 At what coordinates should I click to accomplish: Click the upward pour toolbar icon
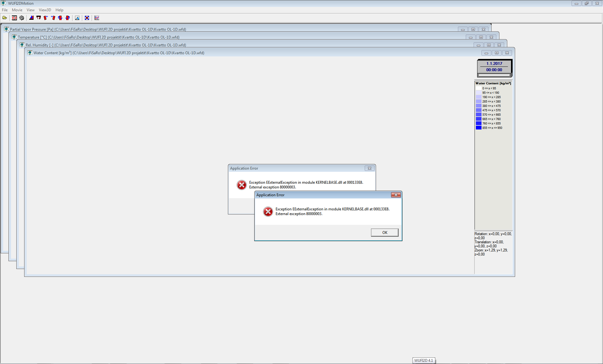(x=38, y=18)
